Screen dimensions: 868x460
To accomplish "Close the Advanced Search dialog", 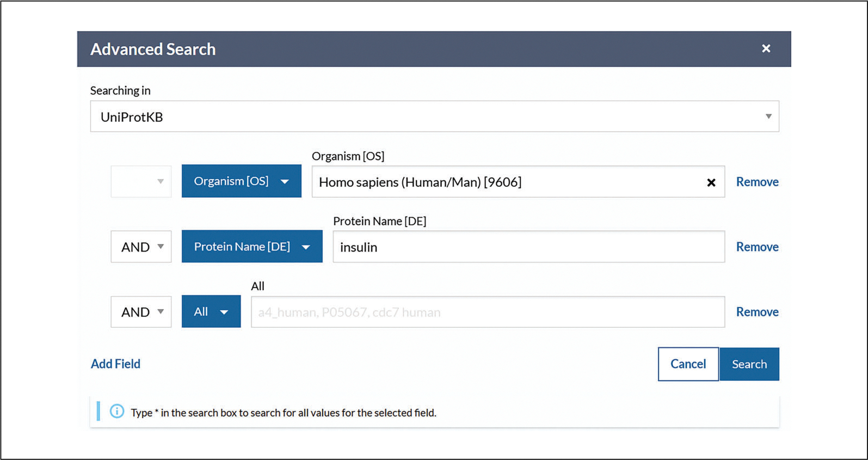I will 766,48.
